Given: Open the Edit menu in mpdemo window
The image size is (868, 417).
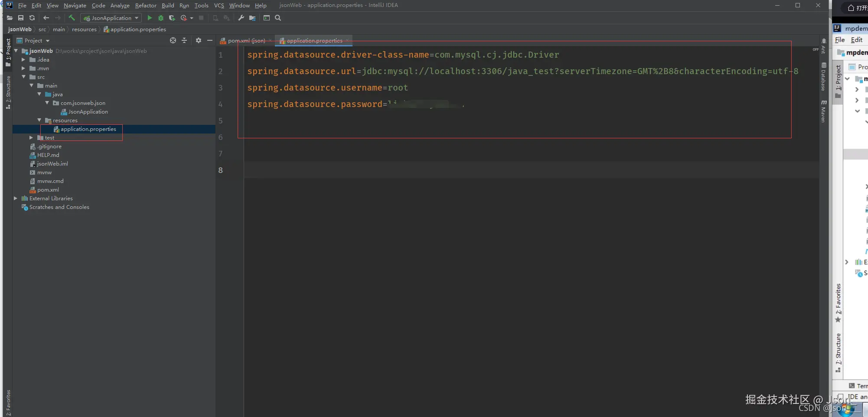Looking at the screenshot, I should point(856,40).
